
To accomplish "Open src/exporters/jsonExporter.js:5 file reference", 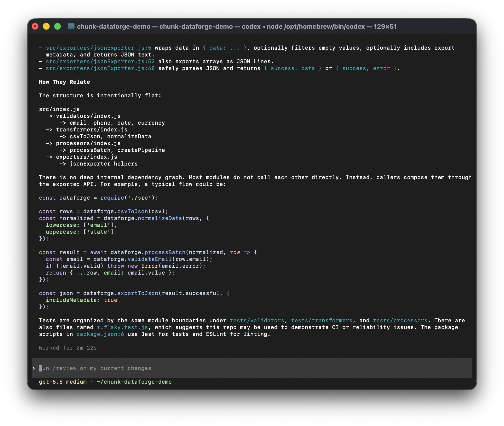I will 99,48.
